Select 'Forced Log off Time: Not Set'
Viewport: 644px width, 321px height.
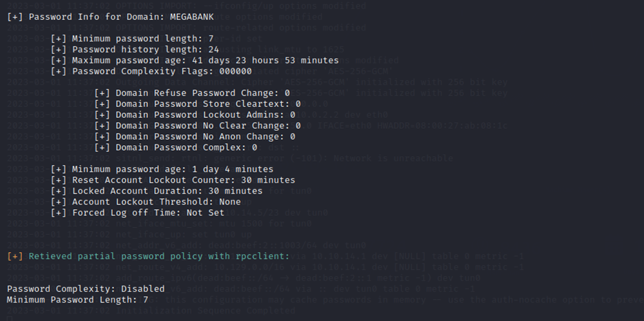137,213
